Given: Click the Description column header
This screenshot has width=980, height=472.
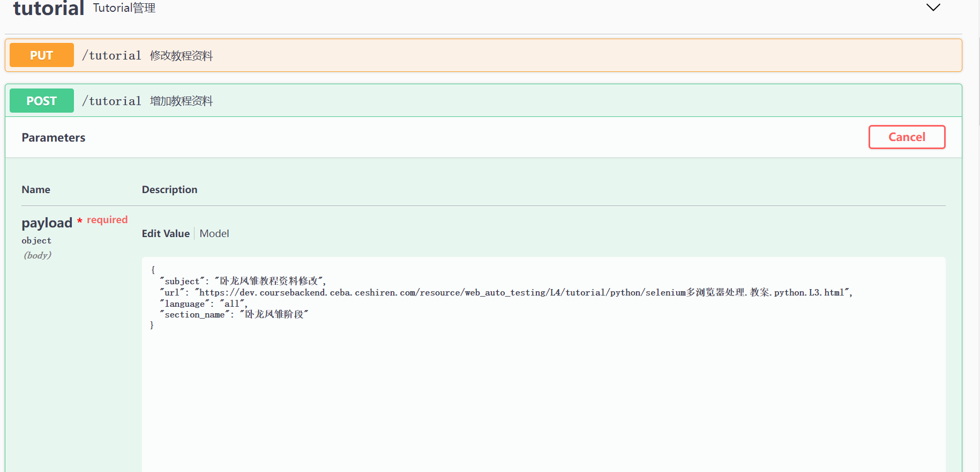Looking at the screenshot, I should click(x=169, y=190).
